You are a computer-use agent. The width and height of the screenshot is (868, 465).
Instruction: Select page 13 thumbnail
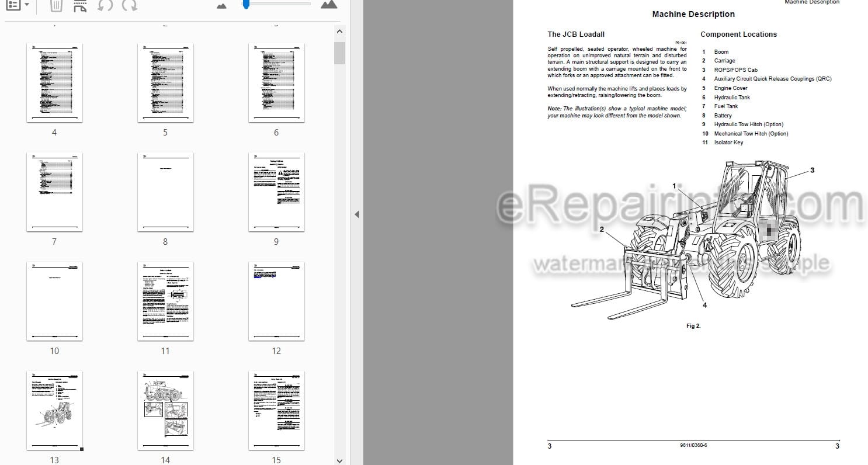click(54, 410)
